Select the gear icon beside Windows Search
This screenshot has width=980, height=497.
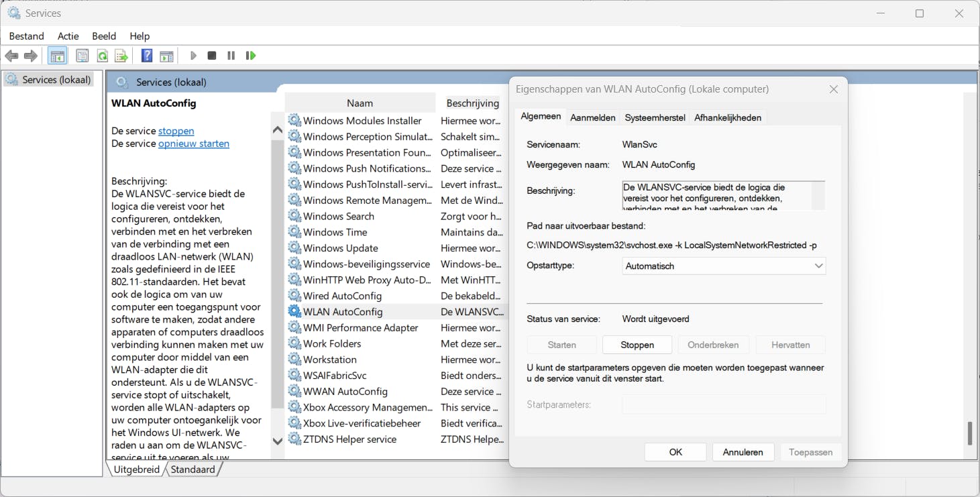pos(294,216)
